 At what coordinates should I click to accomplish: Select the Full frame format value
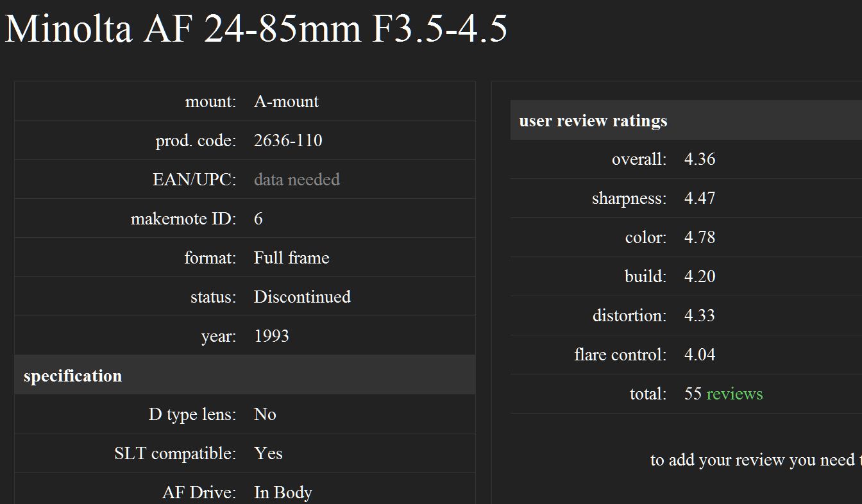(291, 258)
